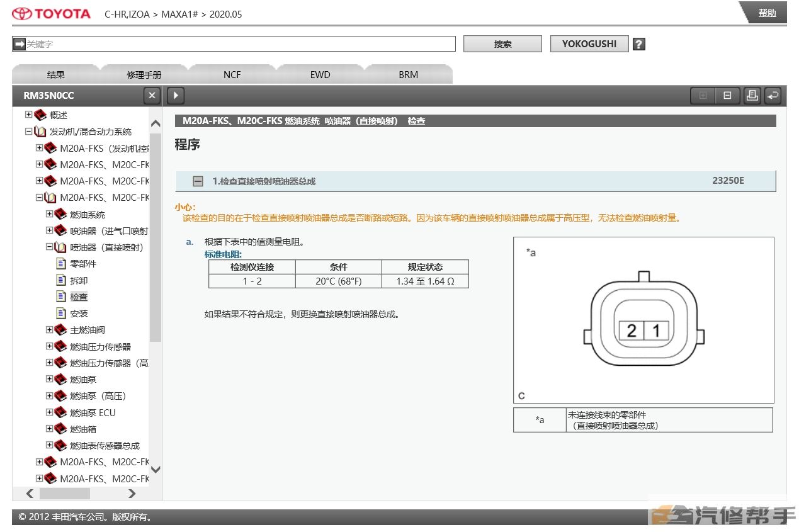The image size is (799, 532).
Task: Click the YOKOGUSHI button
Action: click(589, 44)
